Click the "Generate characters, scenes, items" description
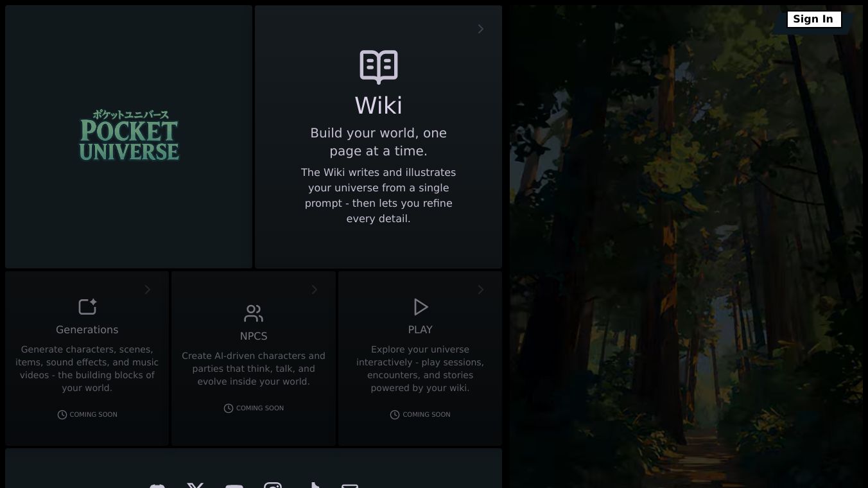The height and width of the screenshot is (488, 868). [x=87, y=369]
